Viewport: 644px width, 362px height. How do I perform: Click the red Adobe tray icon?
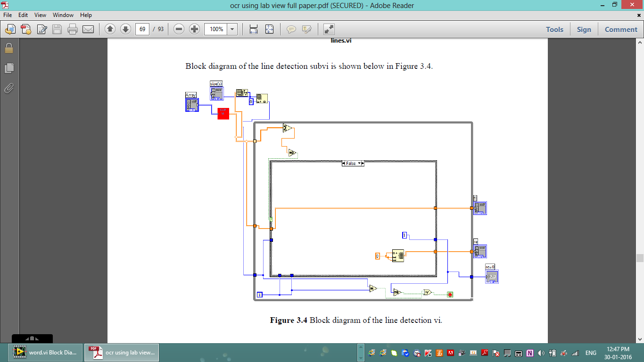tap(450, 353)
